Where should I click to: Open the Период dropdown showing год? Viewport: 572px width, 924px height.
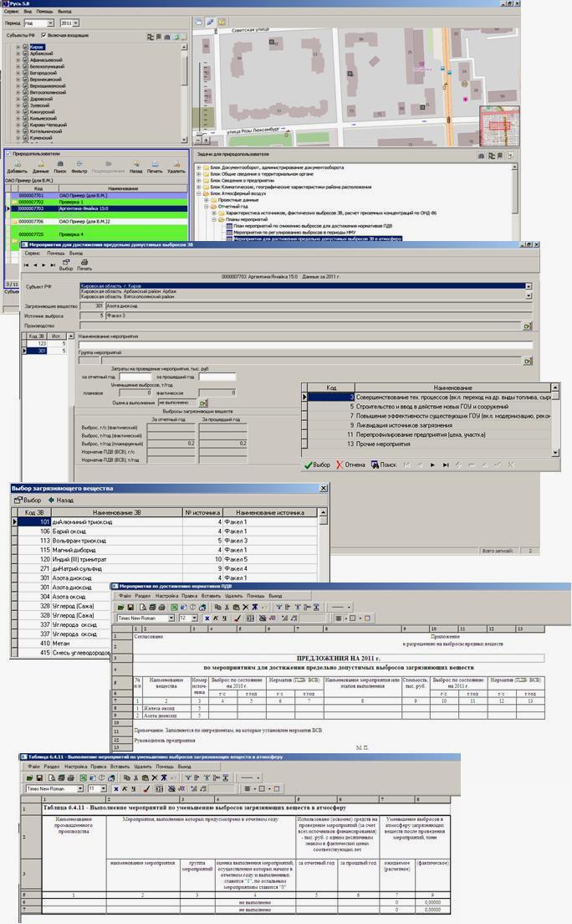(50, 23)
